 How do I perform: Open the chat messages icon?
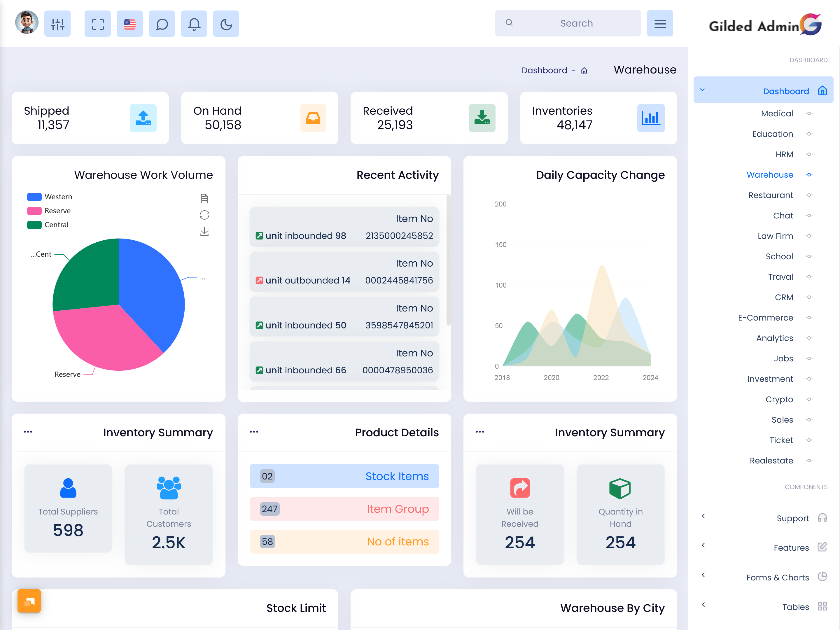[162, 24]
